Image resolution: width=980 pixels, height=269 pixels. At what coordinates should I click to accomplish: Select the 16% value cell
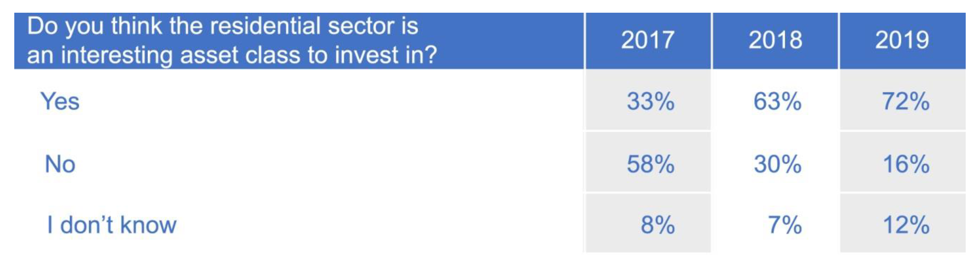[x=906, y=164]
